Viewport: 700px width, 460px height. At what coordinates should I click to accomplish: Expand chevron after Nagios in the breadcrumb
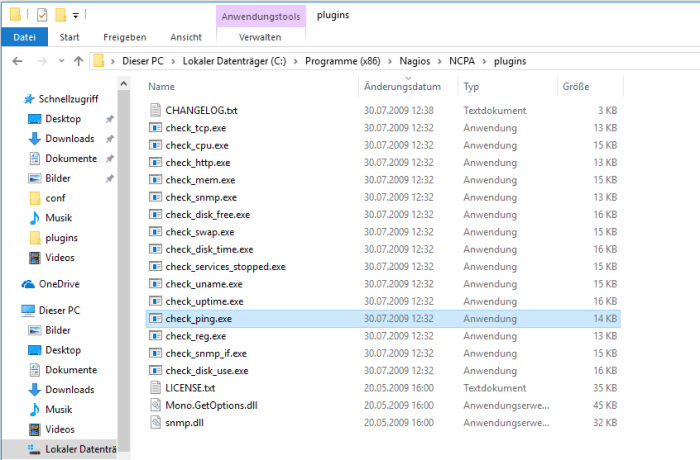[x=440, y=61]
